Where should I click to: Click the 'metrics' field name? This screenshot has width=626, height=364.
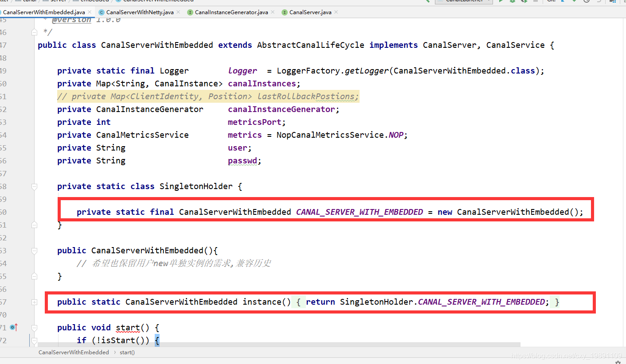tap(245, 135)
